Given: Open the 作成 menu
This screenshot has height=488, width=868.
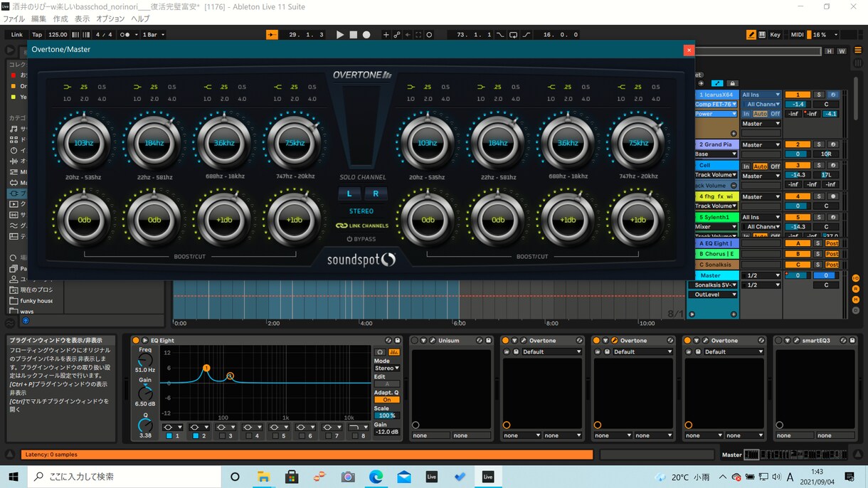Looking at the screenshot, I should tap(60, 19).
